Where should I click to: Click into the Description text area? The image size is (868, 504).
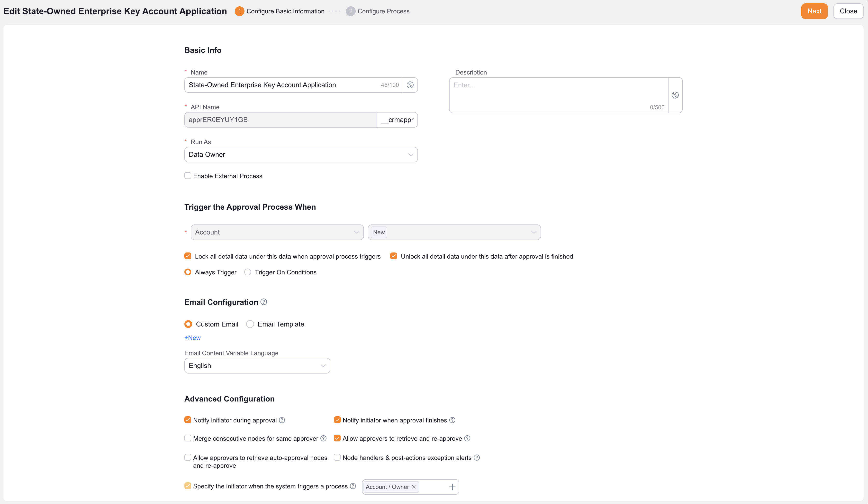coord(559,95)
